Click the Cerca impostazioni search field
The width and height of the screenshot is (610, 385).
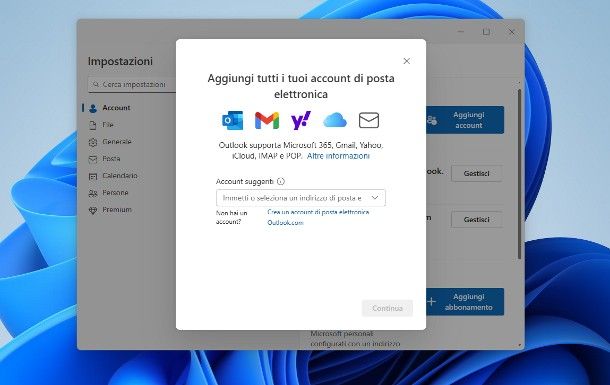132,84
